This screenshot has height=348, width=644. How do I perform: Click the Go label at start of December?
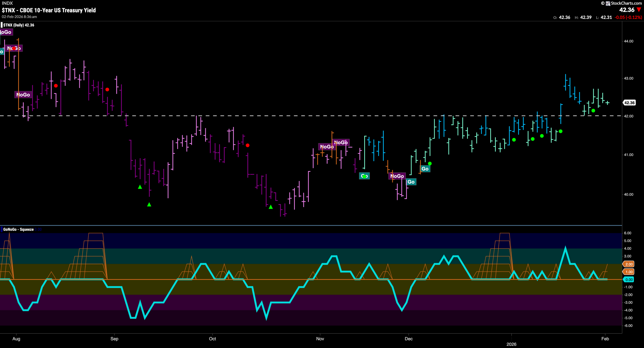pos(411,182)
